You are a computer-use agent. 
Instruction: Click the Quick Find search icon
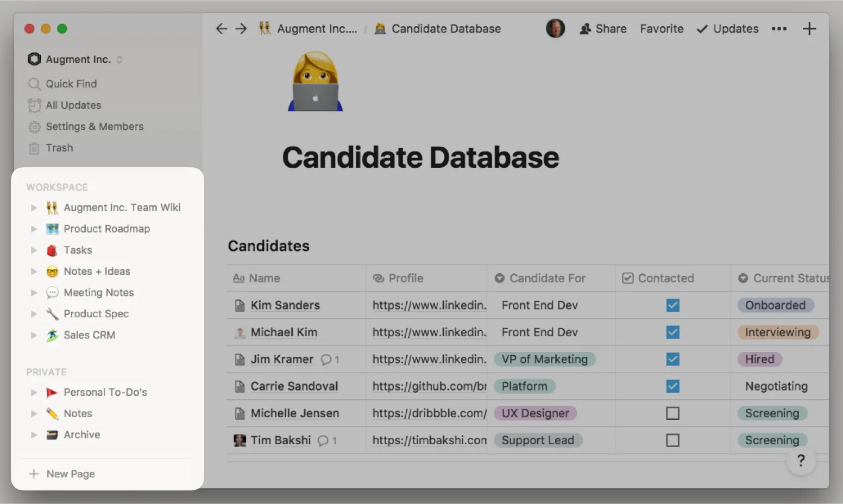pyautogui.click(x=34, y=84)
